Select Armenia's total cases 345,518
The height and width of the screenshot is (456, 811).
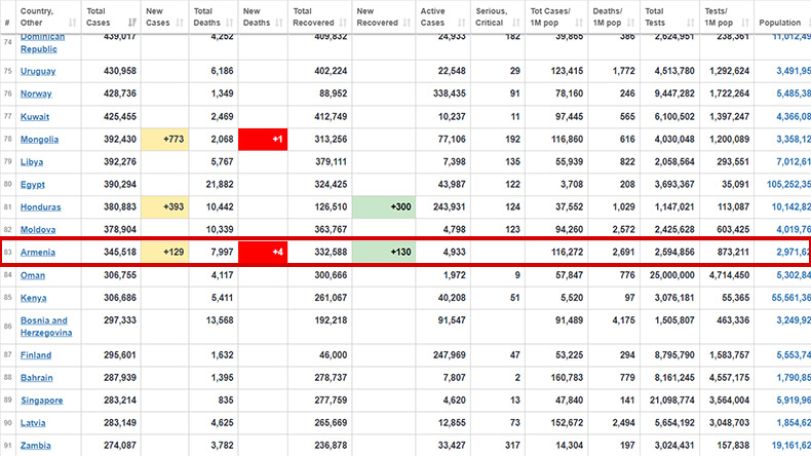point(120,252)
